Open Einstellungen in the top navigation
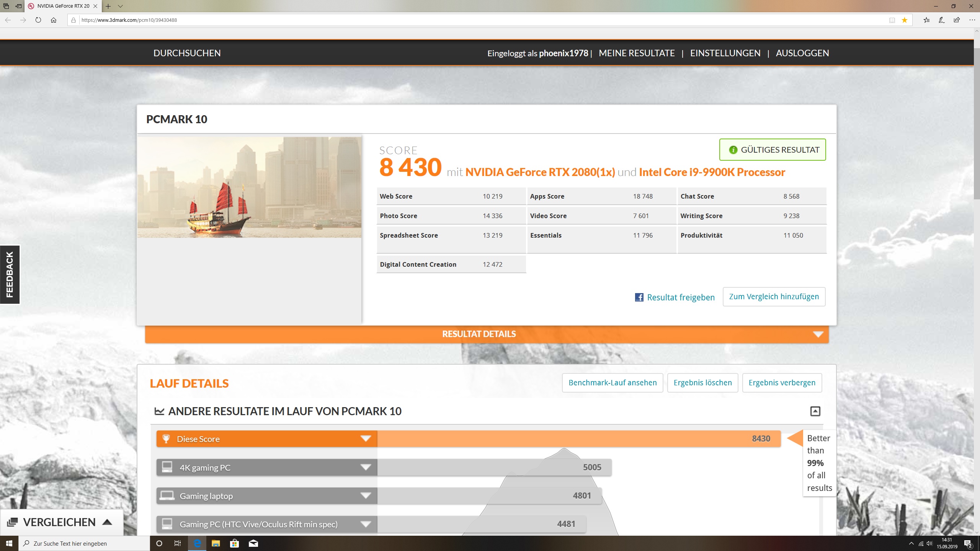The width and height of the screenshot is (980, 551). pyautogui.click(x=725, y=53)
